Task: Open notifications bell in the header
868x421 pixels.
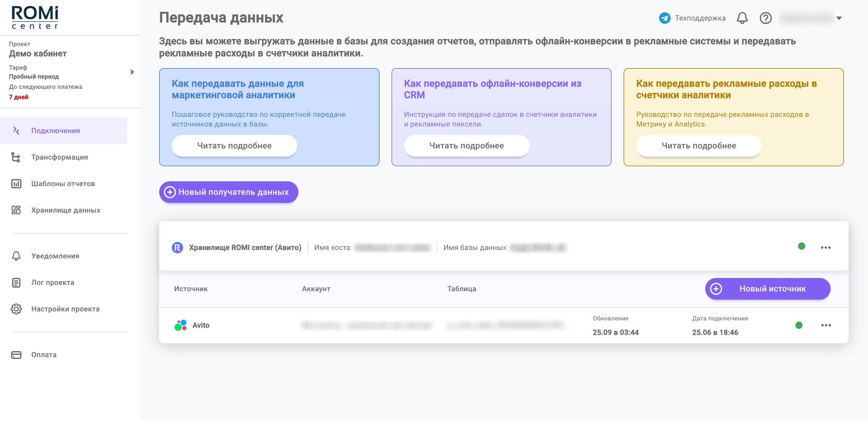Action: click(x=742, y=18)
